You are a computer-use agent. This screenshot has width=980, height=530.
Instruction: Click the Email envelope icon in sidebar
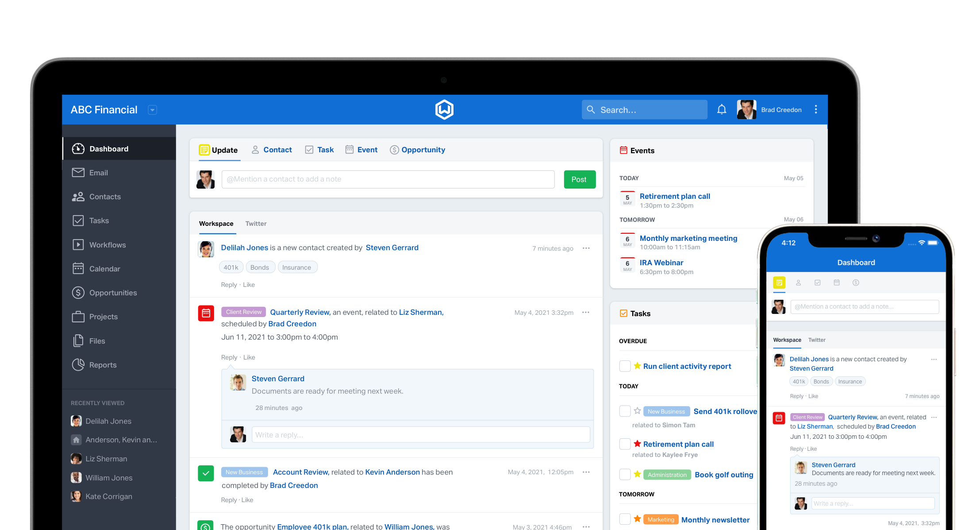point(78,173)
